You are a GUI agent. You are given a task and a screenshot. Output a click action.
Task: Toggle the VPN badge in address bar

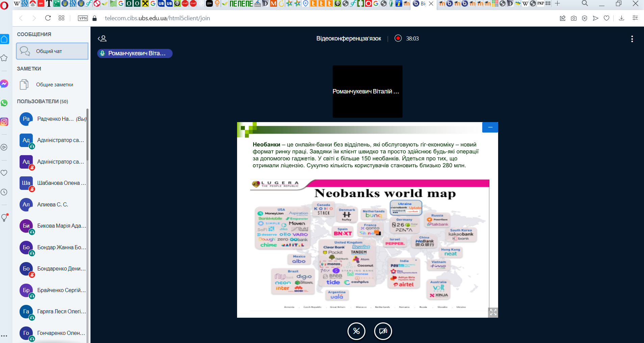[x=83, y=18]
